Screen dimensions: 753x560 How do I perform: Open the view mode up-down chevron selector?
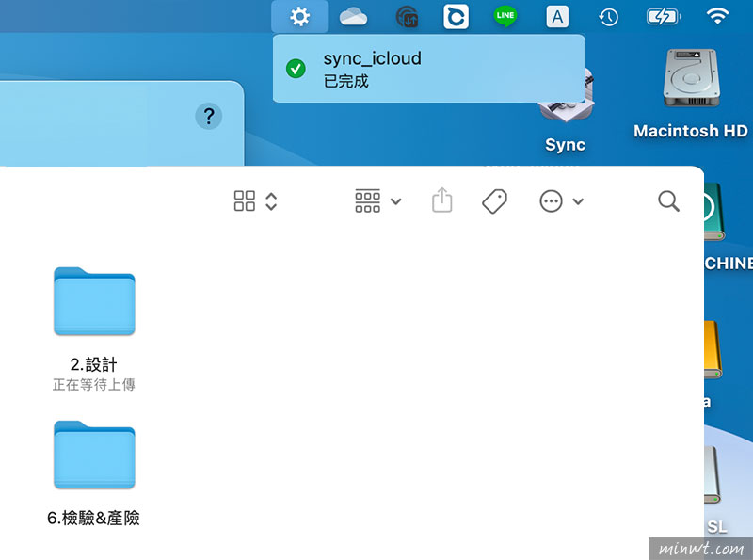click(271, 201)
